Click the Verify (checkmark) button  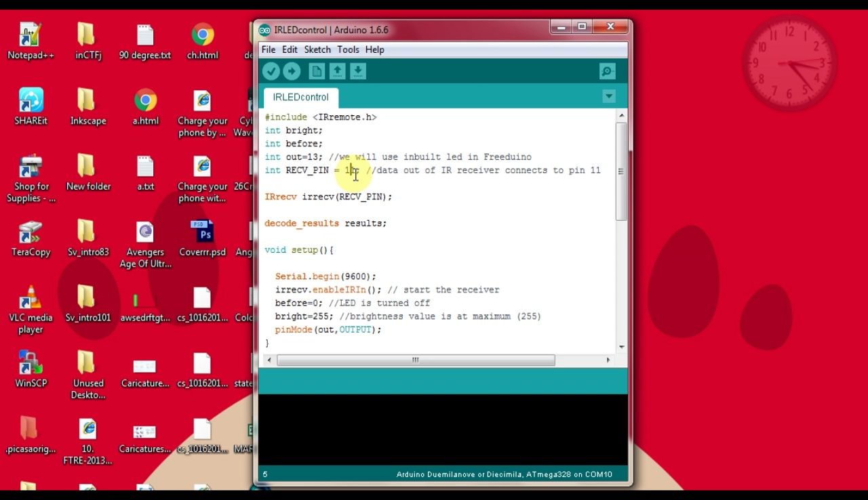pyautogui.click(x=271, y=70)
